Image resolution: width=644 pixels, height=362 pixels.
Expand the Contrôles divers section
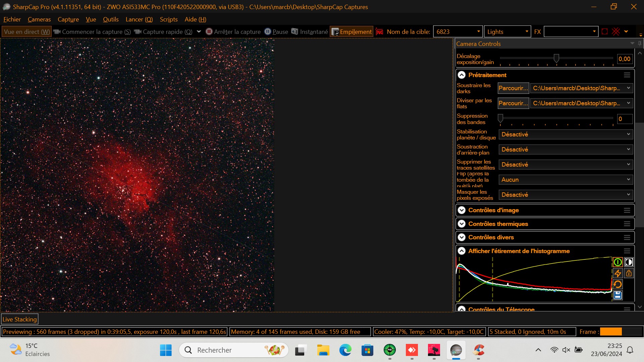(x=462, y=237)
